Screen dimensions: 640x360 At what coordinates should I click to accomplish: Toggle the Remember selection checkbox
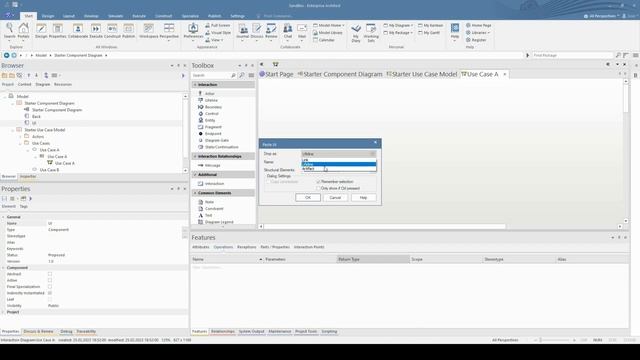[318, 182]
